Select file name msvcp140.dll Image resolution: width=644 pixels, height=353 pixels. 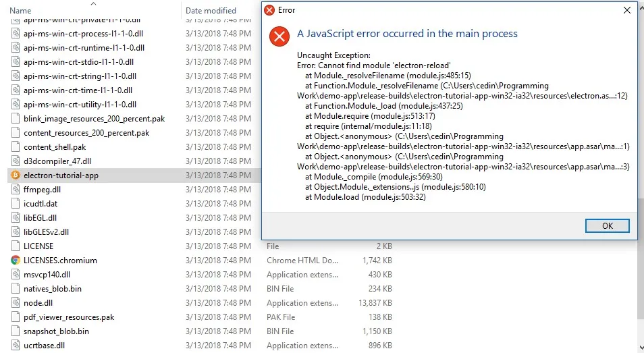47,275
